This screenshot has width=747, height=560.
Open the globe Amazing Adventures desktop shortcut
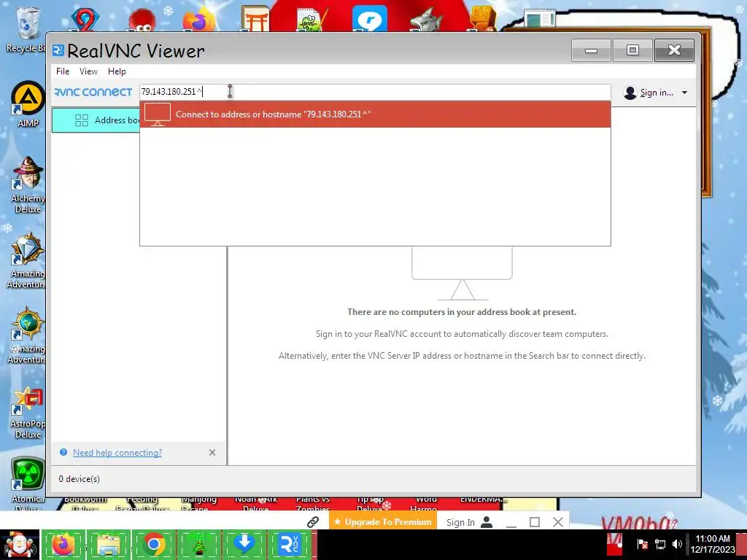28,335
